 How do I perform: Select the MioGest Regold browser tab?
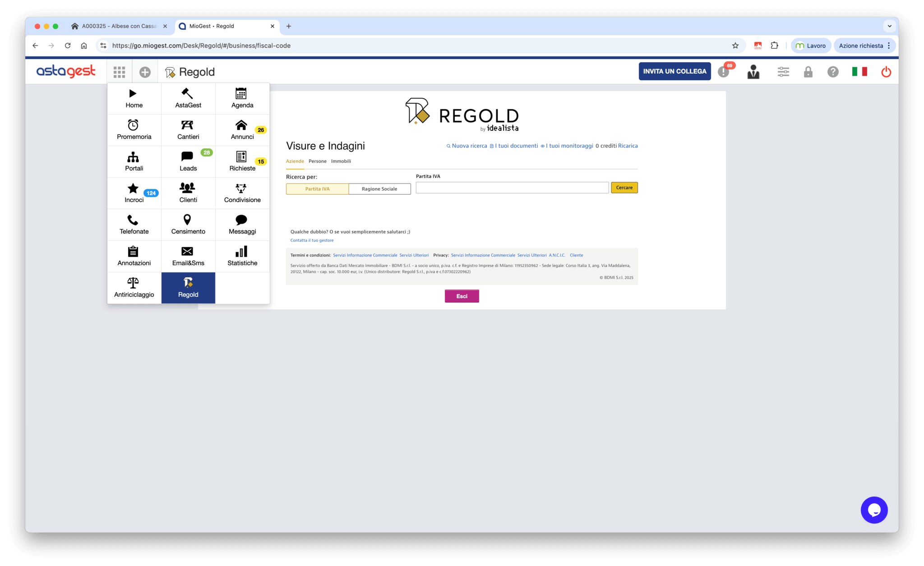(x=227, y=26)
